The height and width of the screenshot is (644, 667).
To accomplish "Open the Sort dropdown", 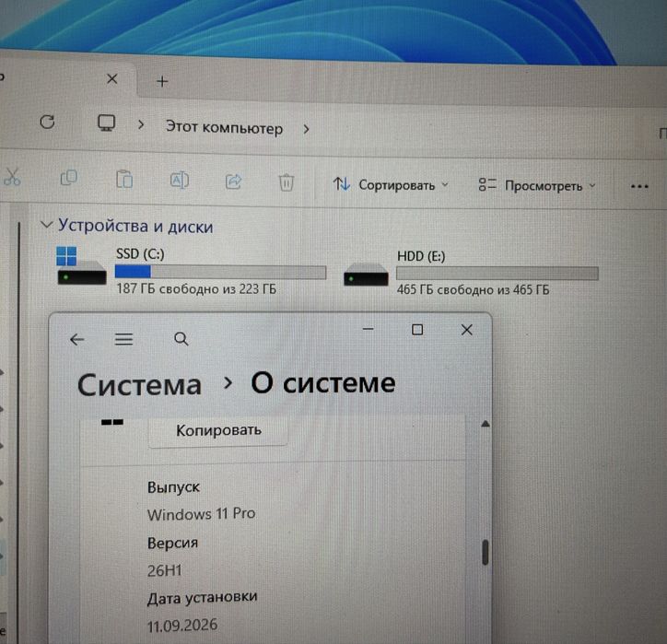I will 391,184.
